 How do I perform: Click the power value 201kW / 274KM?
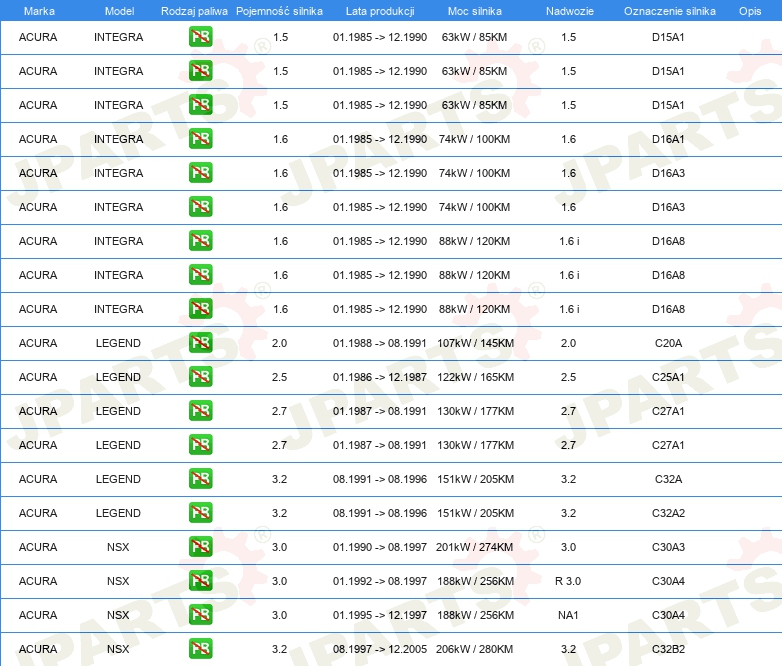tap(474, 547)
